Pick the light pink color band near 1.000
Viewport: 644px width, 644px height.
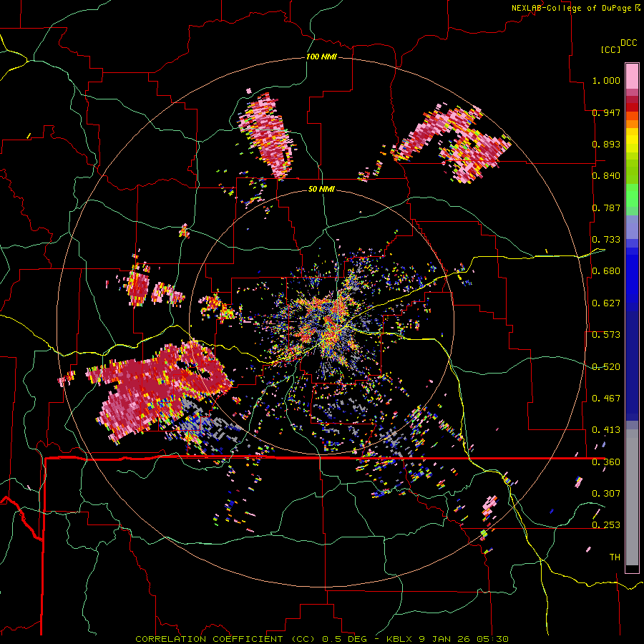point(632,77)
